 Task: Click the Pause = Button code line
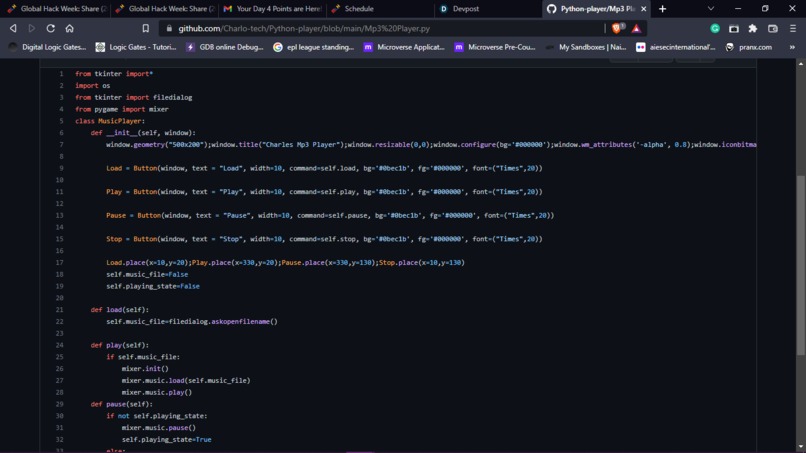330,215
